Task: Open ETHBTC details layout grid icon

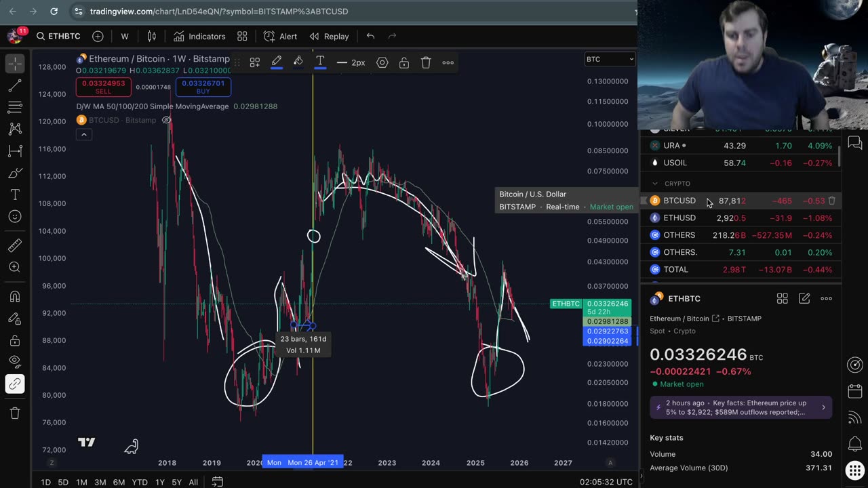Action: (x=782, y=298)
